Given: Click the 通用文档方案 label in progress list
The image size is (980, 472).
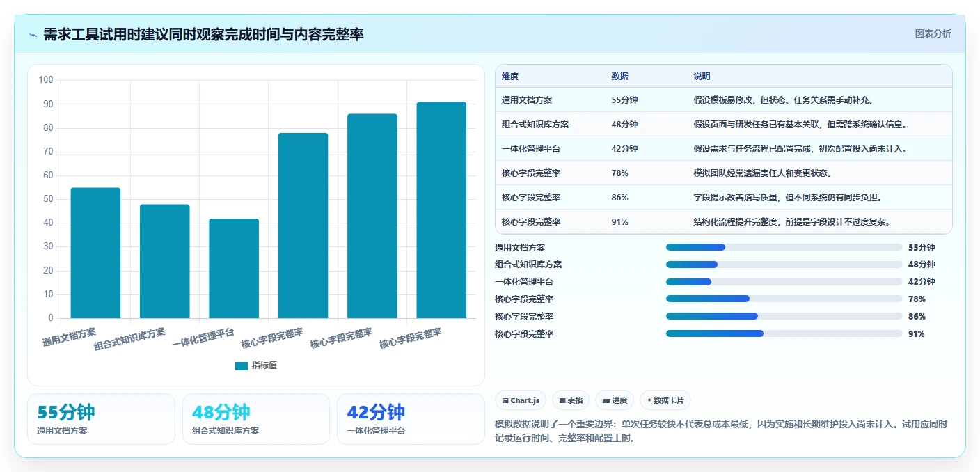Looking at the screenshot, I should 520,247.
